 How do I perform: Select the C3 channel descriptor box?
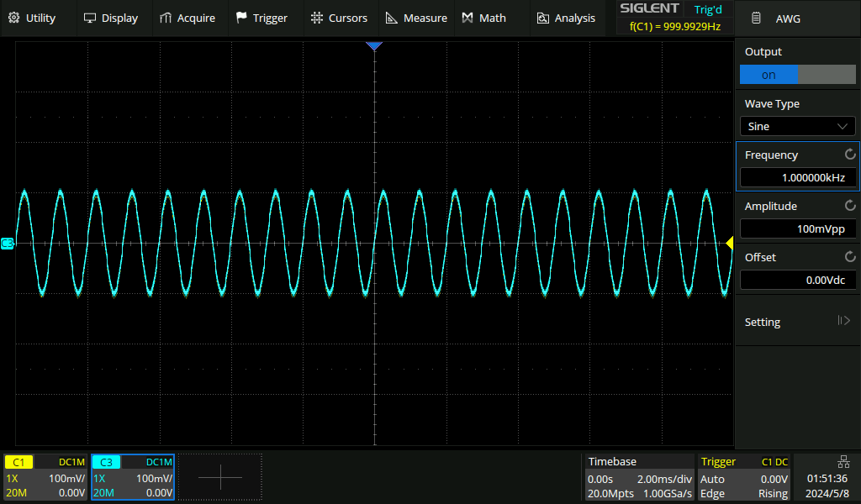click(133, 477)
